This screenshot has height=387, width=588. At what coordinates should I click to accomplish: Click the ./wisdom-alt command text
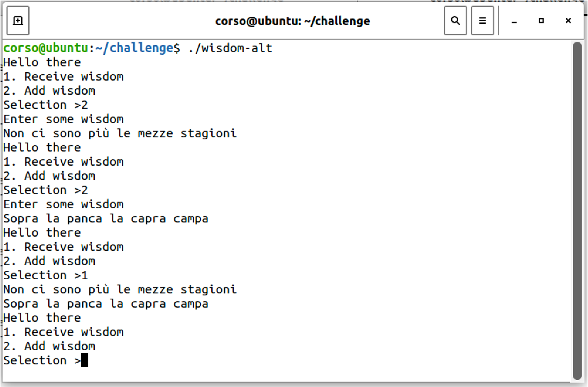tap(230, 48)
